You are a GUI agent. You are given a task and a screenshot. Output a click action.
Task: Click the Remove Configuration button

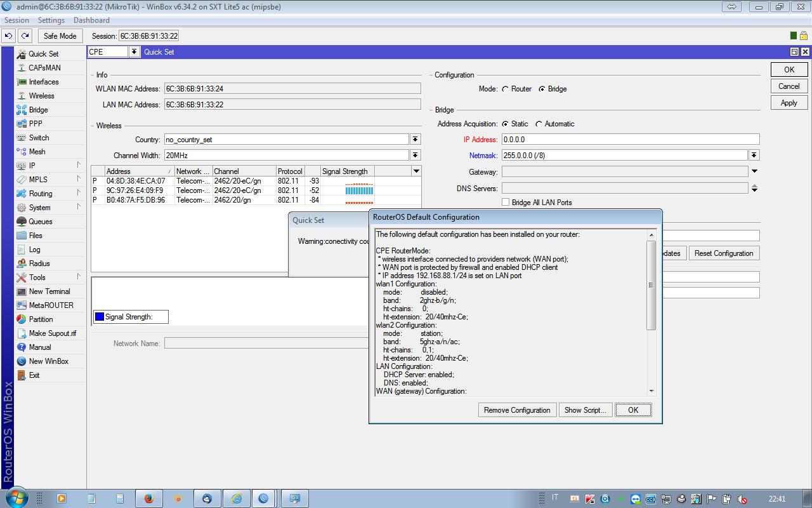(517, 410)
